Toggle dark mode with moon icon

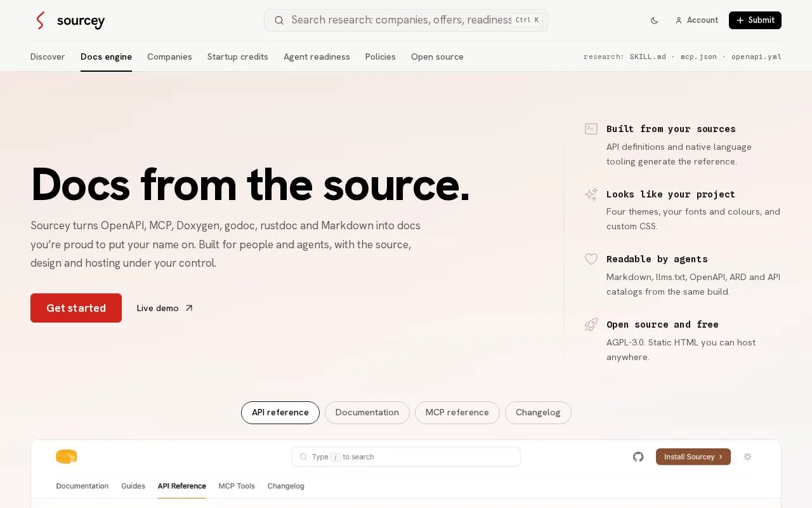coord(655,20)
